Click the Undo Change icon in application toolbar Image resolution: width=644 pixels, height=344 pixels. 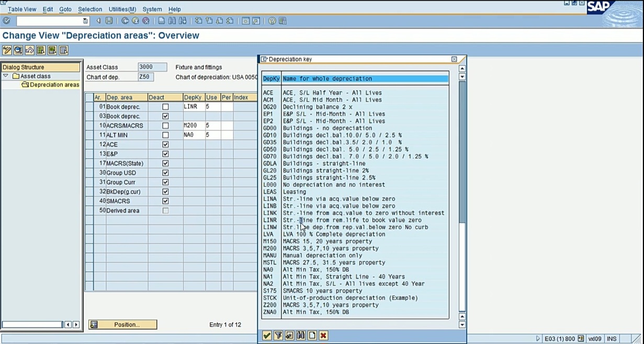pyautogui.click(x=30, y=50)
